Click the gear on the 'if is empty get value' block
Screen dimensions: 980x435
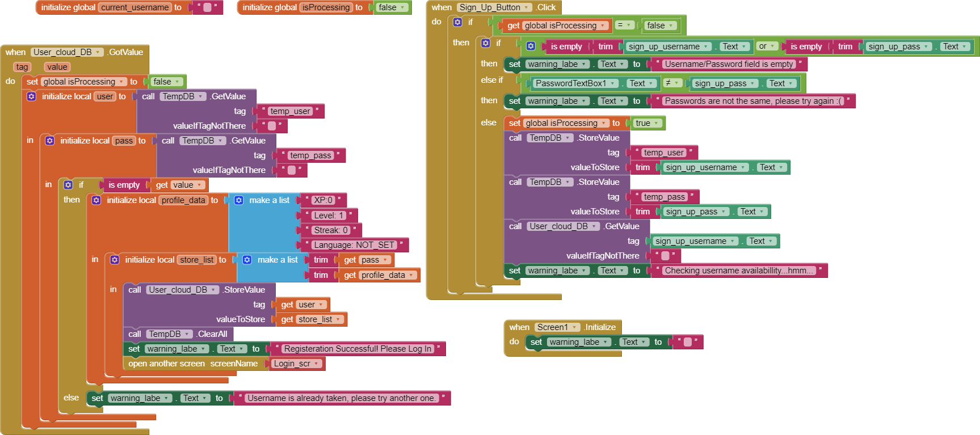tap(68, 185)
